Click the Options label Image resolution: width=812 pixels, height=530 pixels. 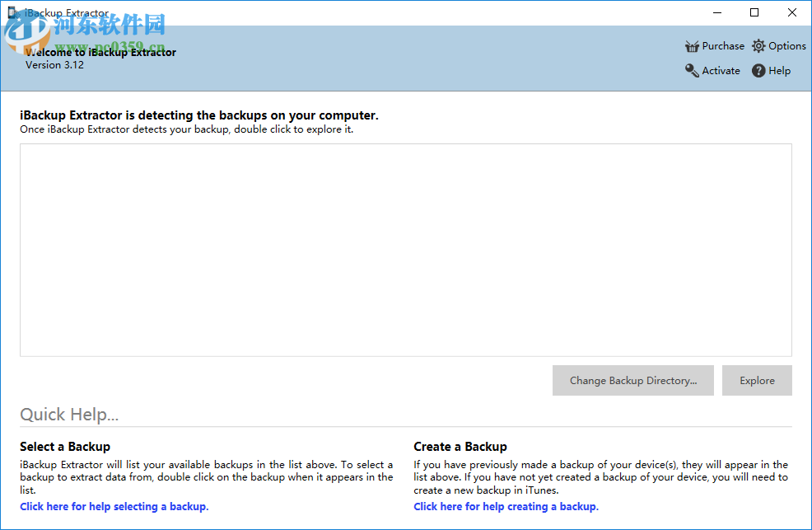[786, 45]
